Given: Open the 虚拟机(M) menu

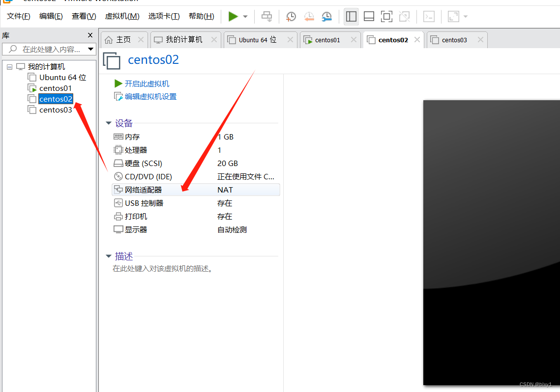Looking at the screenshot, I should tap(122, 16).
